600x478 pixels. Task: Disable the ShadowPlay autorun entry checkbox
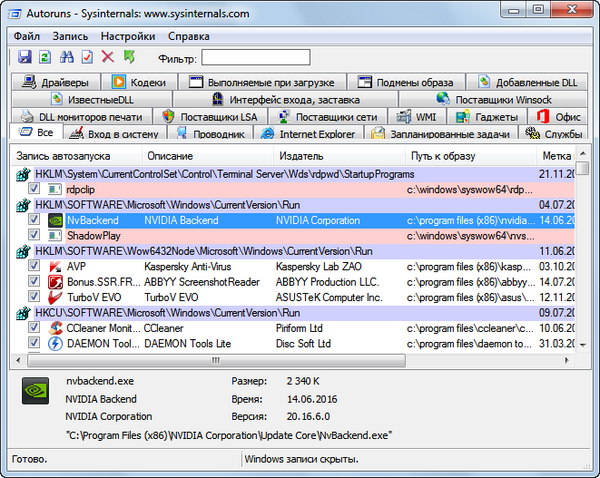pos(35,235)
